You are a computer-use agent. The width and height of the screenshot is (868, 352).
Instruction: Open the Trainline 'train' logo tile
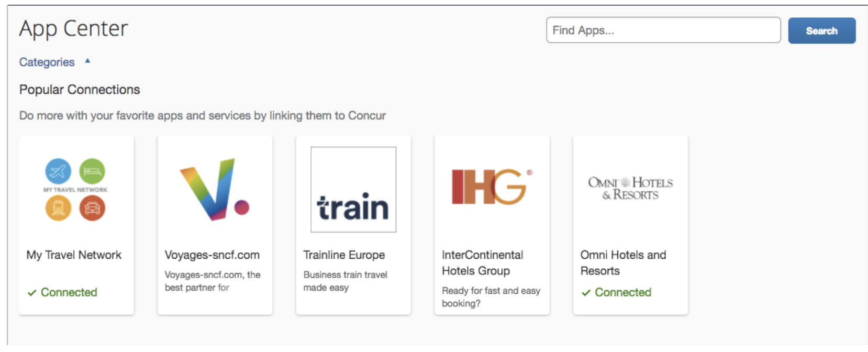click(353, 190)
